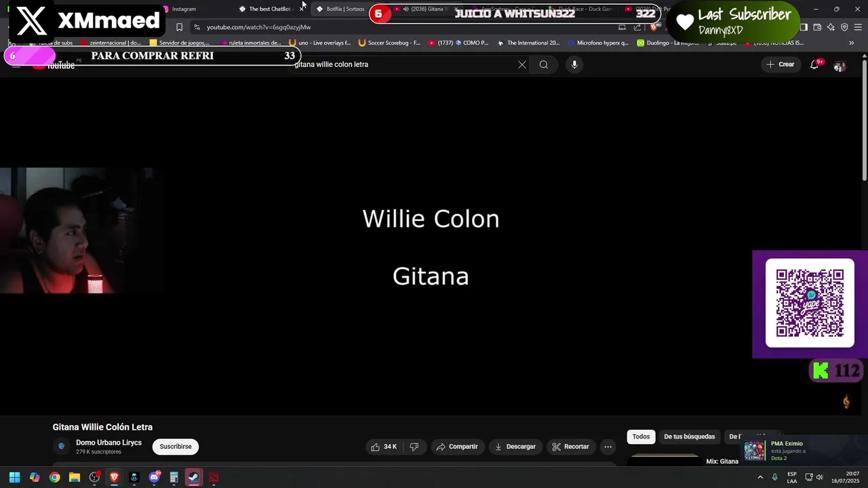Open Discord from the taskbar
Image resolution: width=868 pixels, height=488 pixels.
pyautogui.click(x=154, y=477)
